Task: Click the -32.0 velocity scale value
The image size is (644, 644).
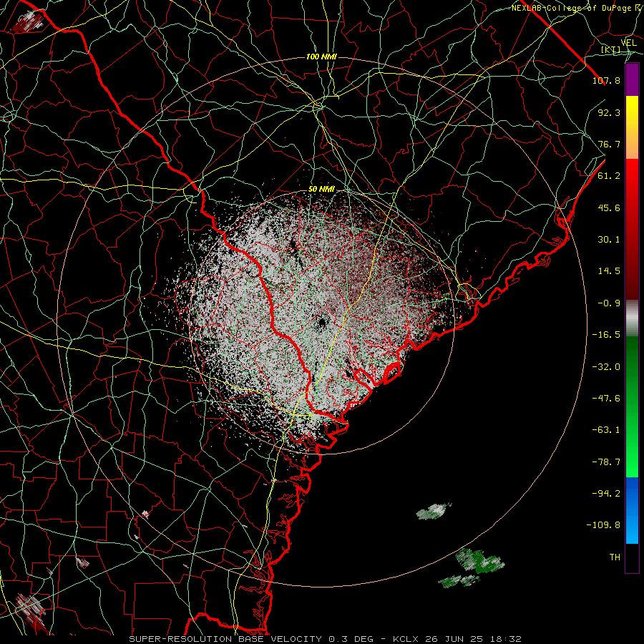Action: pyautogui.click(x=606, y=367)
